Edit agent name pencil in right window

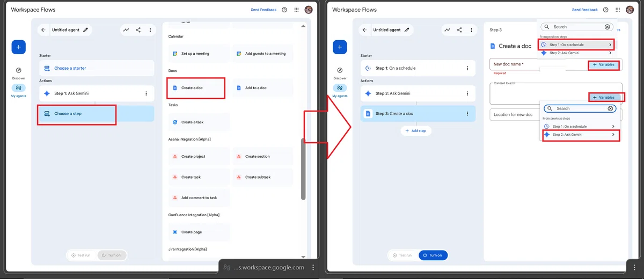click(x=407, y=30)
